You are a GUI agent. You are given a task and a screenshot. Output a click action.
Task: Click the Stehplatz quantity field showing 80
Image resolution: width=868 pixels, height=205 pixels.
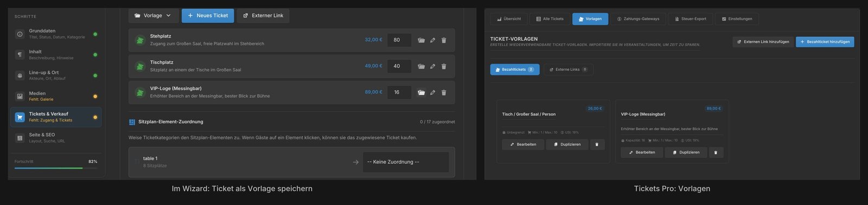[x=399, y=40]
